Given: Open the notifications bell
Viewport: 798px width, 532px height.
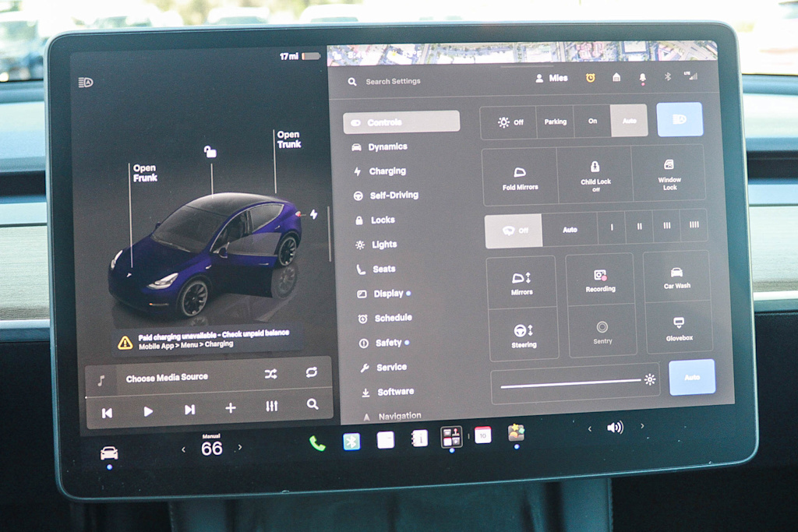Looking at the screenshot, I should click(642, 78).
